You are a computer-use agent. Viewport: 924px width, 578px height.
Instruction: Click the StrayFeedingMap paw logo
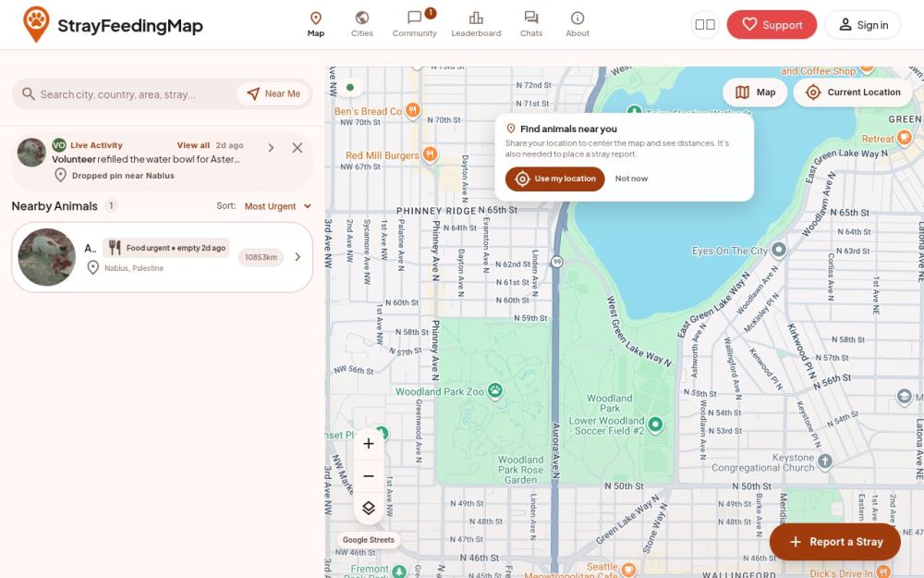coord(36,24)
